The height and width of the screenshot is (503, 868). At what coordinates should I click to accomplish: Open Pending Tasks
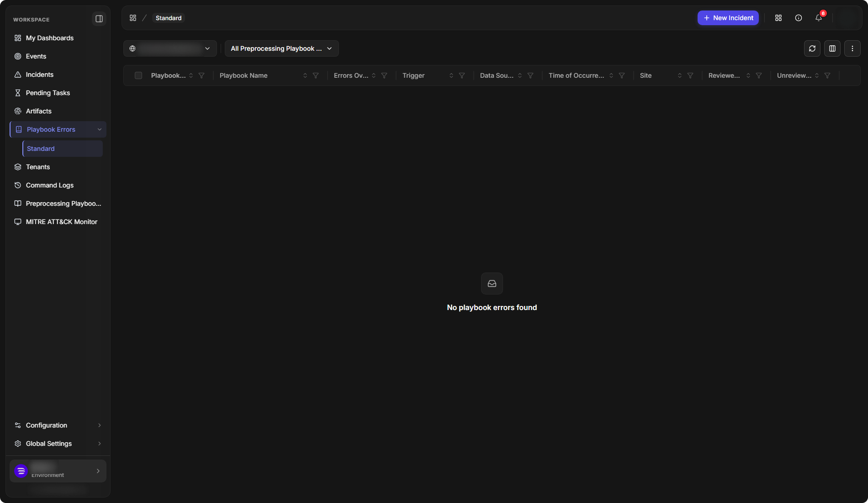tap(58, 93)
